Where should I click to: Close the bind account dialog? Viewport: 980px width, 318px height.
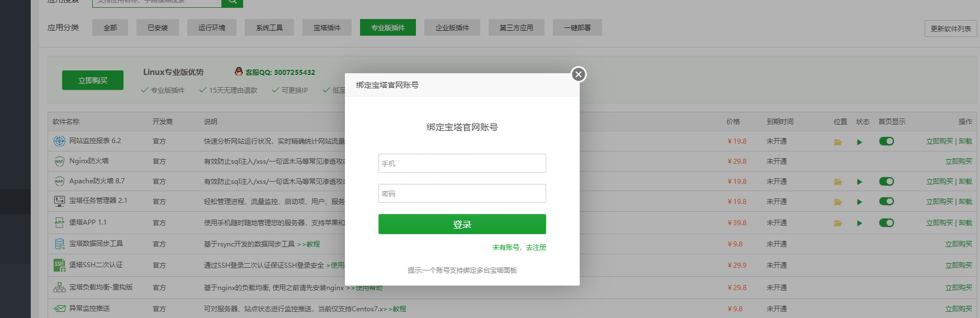click(x=579, y=74)
